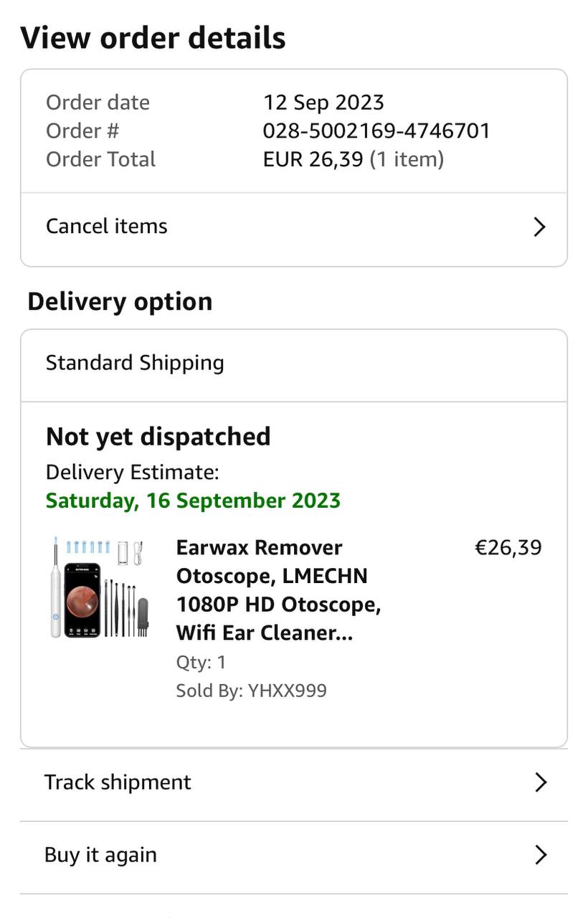Screen dimensions: 588x918
Task: Click the Qty: 1 quantity text
Action: tap(201, 662)
